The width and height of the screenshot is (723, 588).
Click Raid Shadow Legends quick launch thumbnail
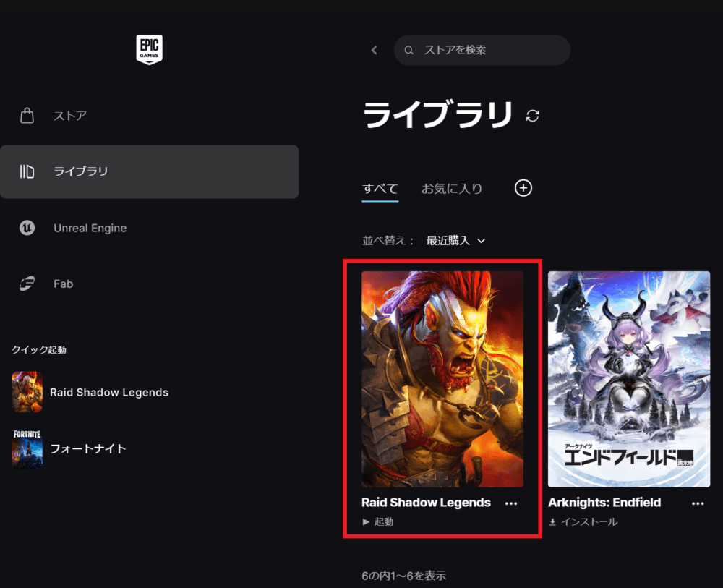click(x=27, y=392)
